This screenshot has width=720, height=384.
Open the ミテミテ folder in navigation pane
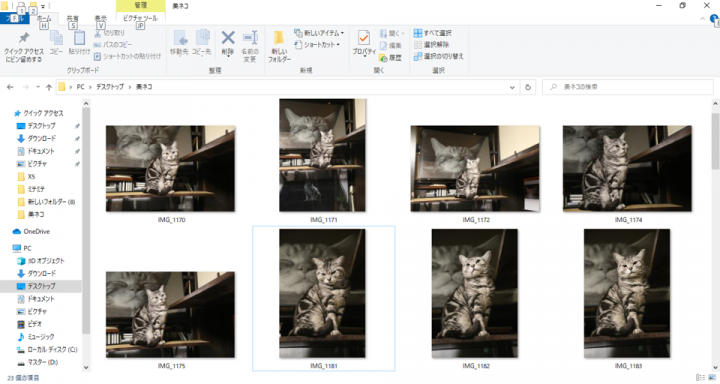36,189
